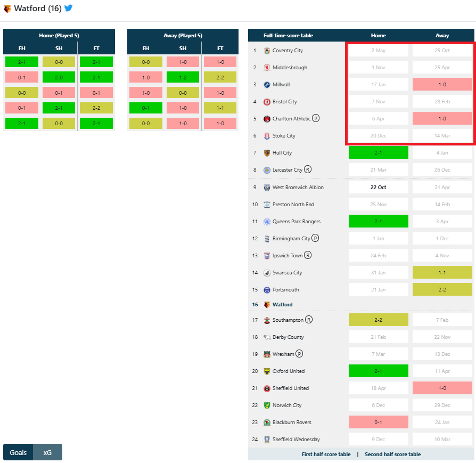Switch to Goals view toggle
The height and width of the screenshot is (463, 476).
click(18, 452)
